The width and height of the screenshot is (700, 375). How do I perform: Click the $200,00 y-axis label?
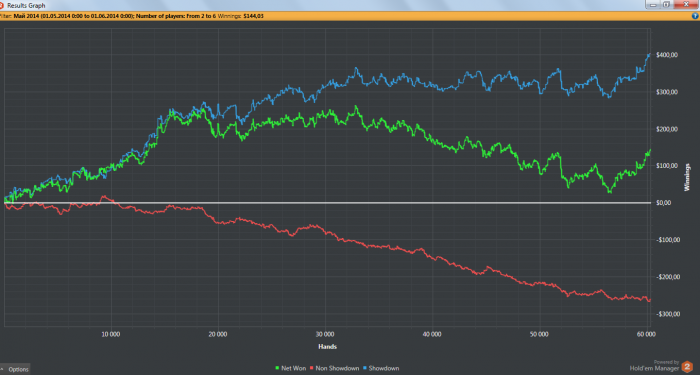click(x=667, y=129)
